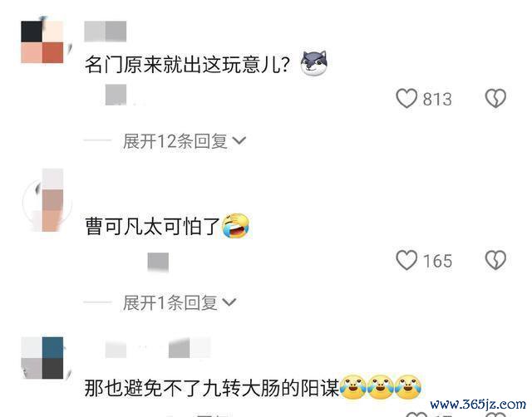Open the first commenter's blurred username
This screenshot has height=417, width=532.
click(106, 32)
